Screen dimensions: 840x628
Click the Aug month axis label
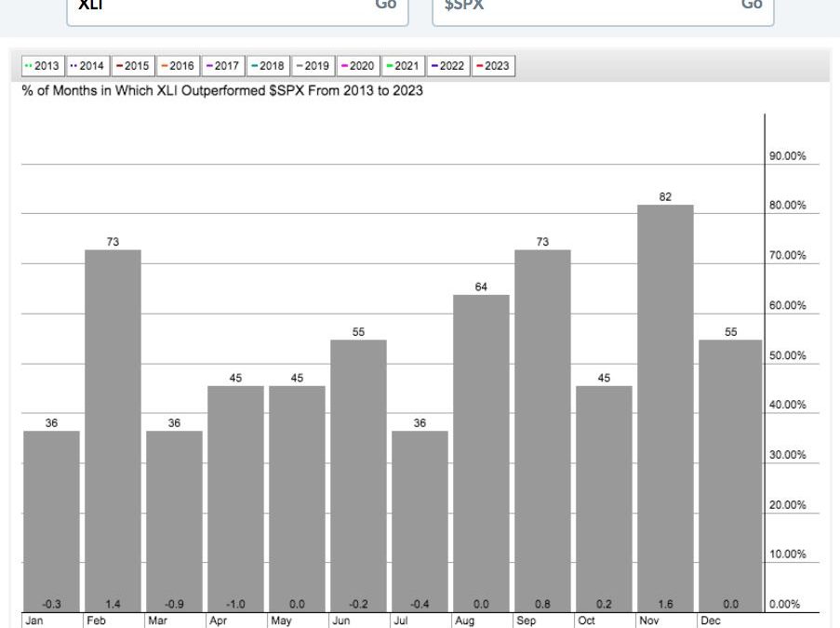(x=465, y=621)
